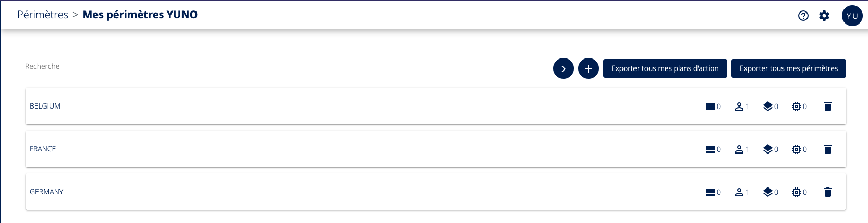Open the YU user avatar menu
Image resolution: width=868 pixels, height=223 pixels.
852,16
